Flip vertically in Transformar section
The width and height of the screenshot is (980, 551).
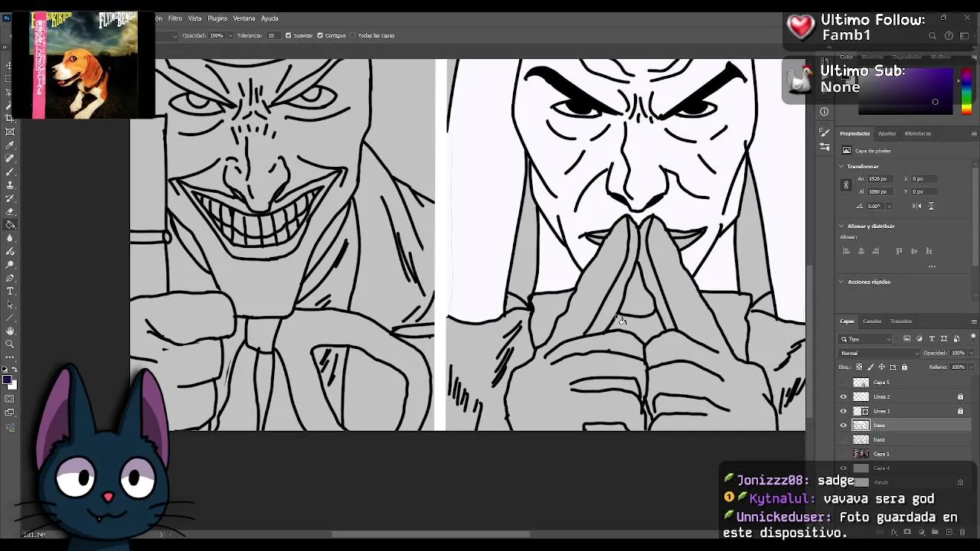pyautogui.click(x=931, y=206)
